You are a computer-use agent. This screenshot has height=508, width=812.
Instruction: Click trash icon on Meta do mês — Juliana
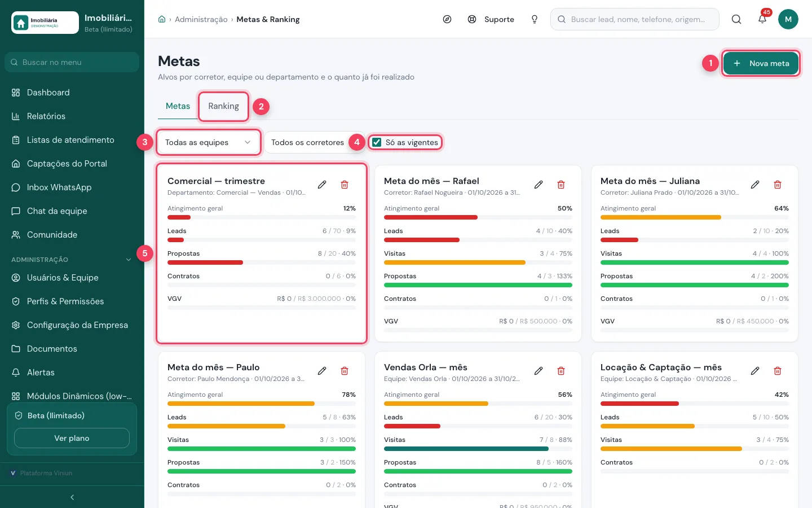[778, 185]
